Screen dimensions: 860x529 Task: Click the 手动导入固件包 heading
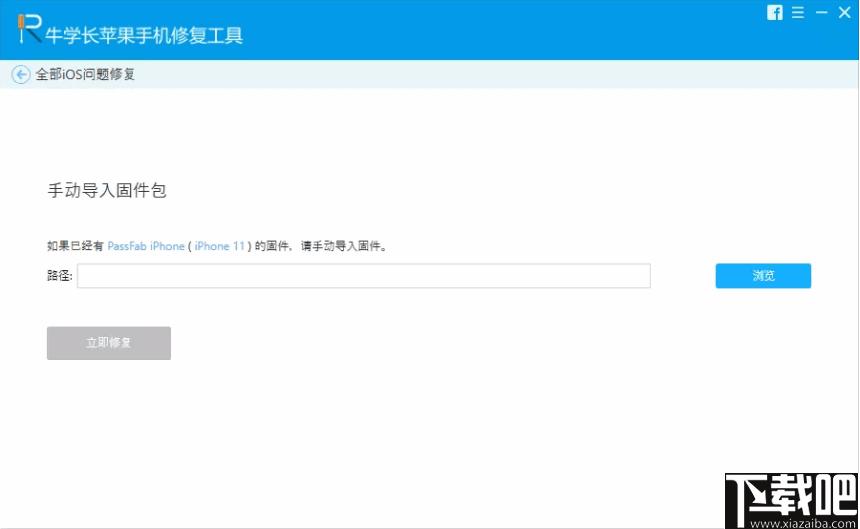coord(107,191)
